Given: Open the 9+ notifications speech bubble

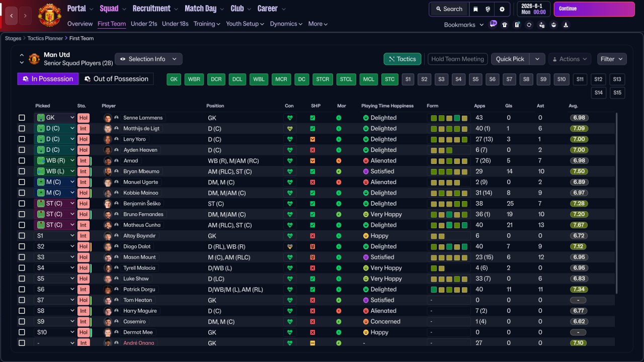Looking at the screenshot, I should point(493,24).
